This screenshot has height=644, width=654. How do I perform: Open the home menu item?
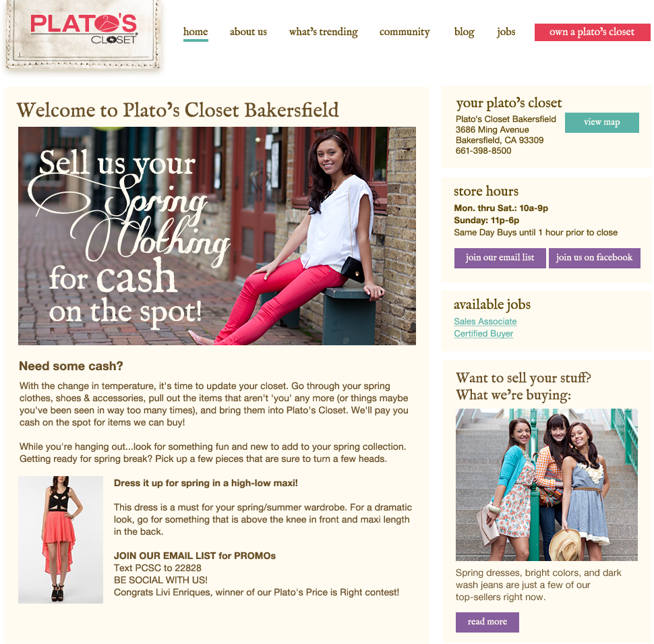196,32
